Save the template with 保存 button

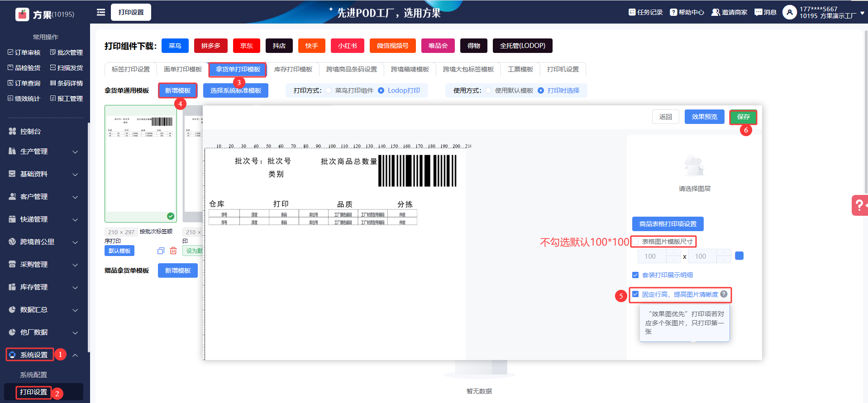[x=743, y=117]
